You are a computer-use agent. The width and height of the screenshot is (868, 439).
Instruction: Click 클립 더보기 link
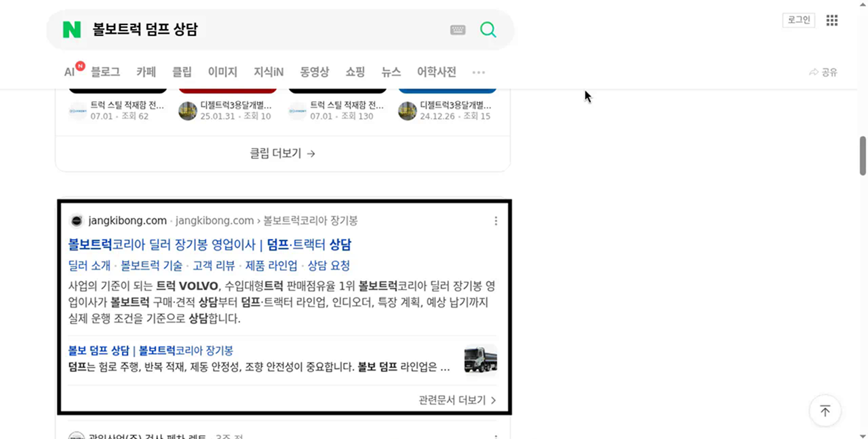tap(283, 154)
